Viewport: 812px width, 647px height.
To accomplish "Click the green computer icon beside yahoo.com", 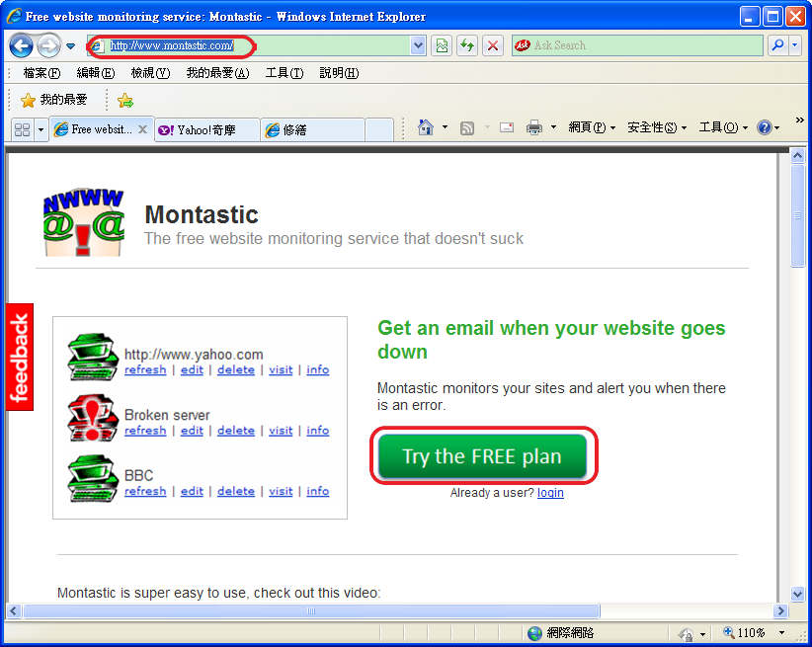I will (x=93, y=357).
